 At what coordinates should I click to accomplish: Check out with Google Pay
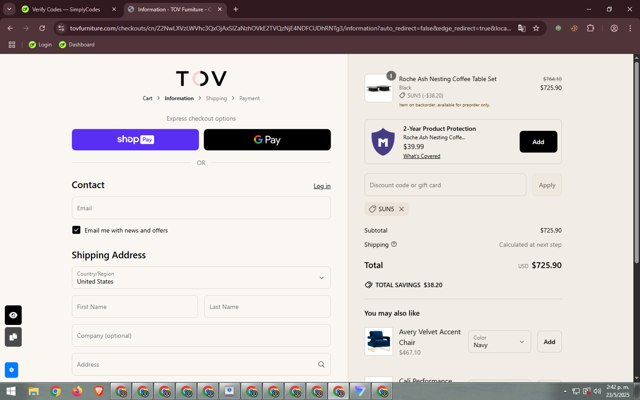click(x=267, y=140)
